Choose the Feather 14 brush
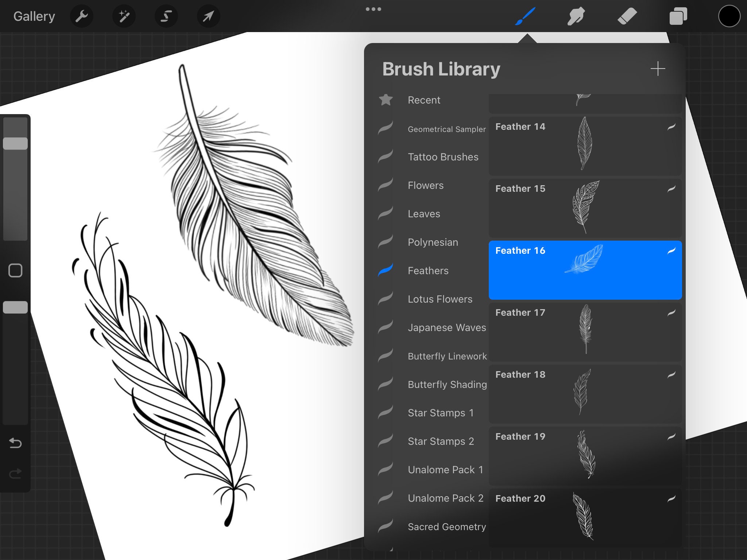This screenshot has width=747, height=560. [x=585, y=146]
